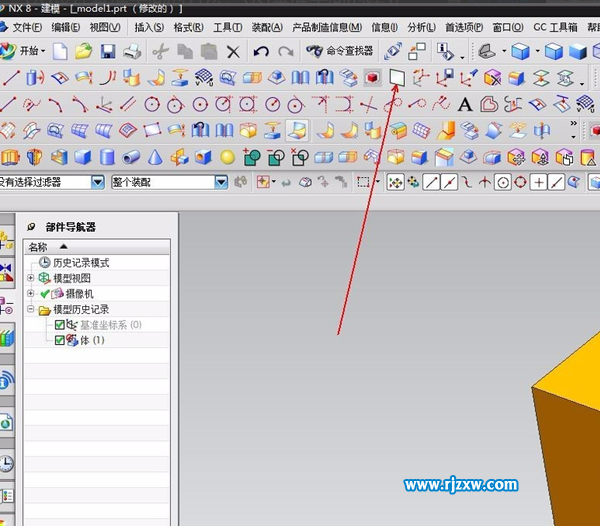Click the scissors Cut icon

tap(159, 51)
